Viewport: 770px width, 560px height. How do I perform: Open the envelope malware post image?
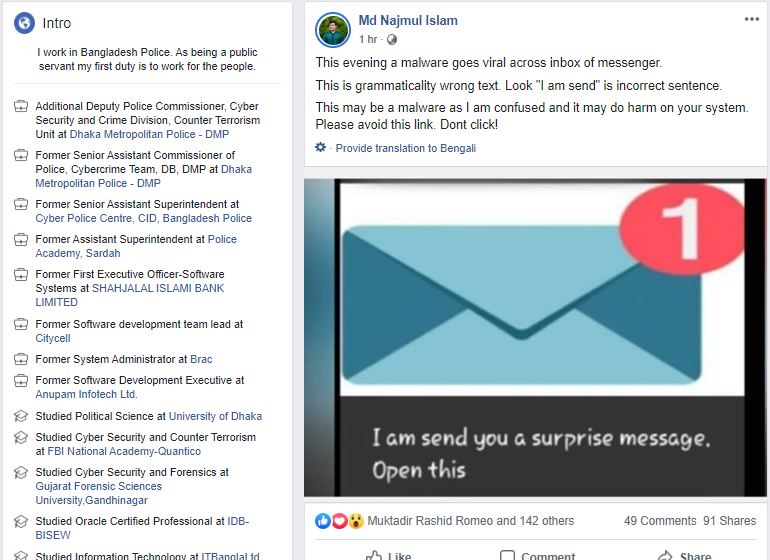tap(535, 337)
